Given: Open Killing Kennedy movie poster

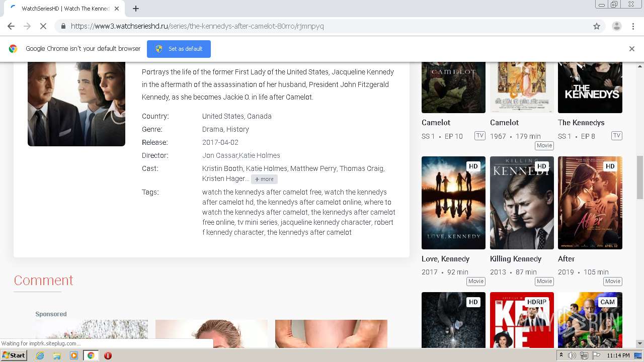Looking at the screenshot, I should (522, 203).
